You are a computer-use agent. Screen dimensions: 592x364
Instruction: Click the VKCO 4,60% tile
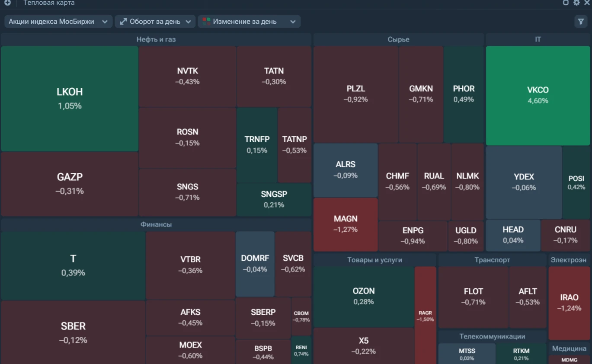tap(538, 96)
